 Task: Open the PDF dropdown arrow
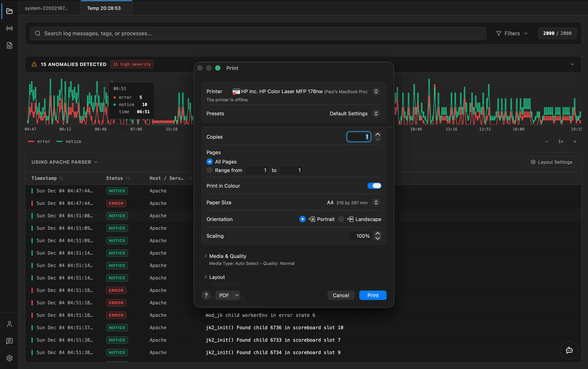click(x=237, y=295)
